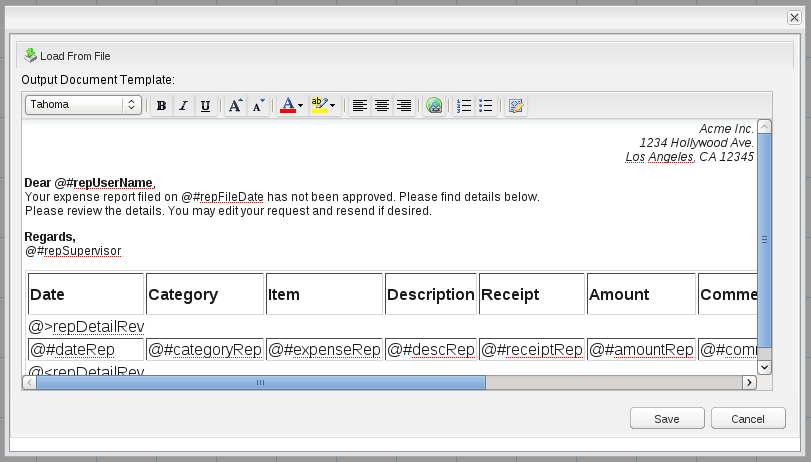This screenshot has width=811, height=462.
Task: Align text to the left
Action: click(359, 105)
